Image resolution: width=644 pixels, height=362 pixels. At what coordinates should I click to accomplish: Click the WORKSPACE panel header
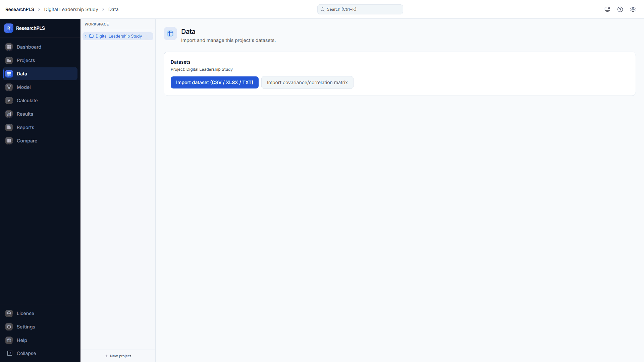pos(97,24)
